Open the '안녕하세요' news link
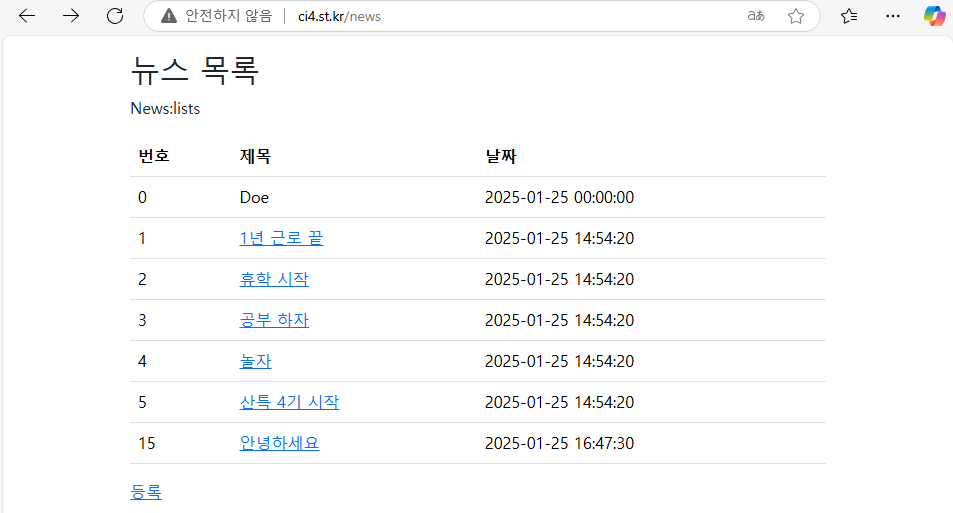 point(279,443)
